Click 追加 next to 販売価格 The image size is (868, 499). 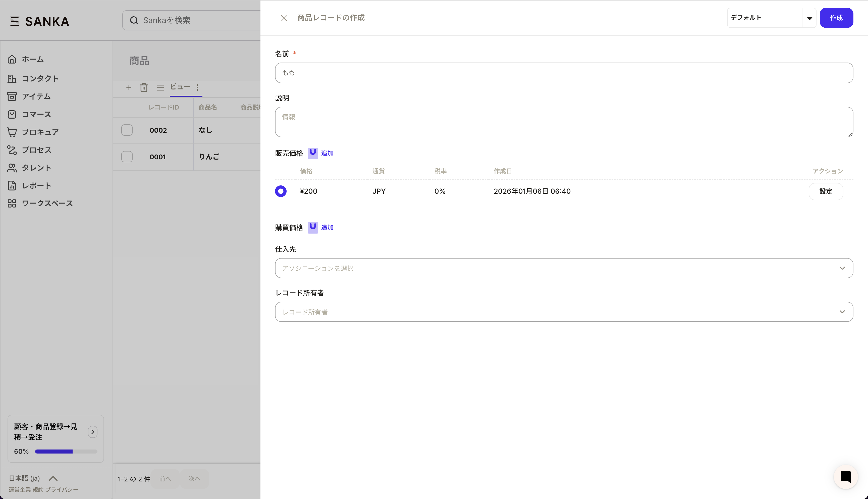coord(327,153)
